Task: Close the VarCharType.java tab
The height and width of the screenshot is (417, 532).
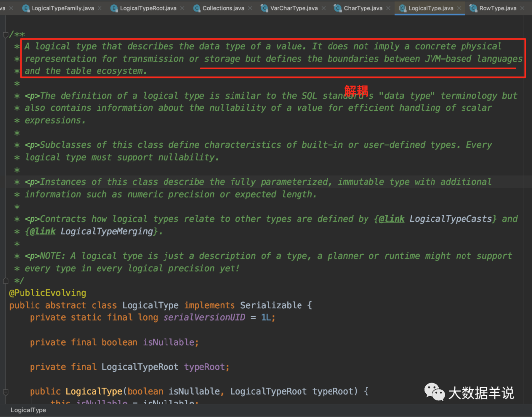Action: (323, 8)
